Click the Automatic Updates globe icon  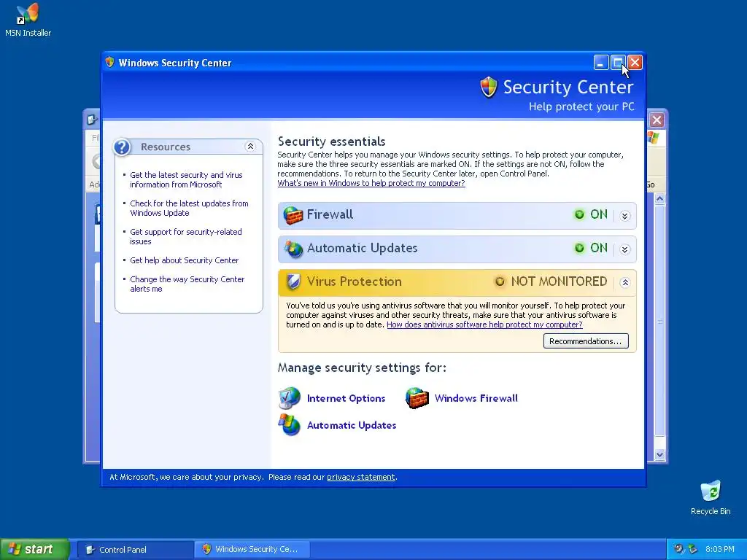point(293,249)
